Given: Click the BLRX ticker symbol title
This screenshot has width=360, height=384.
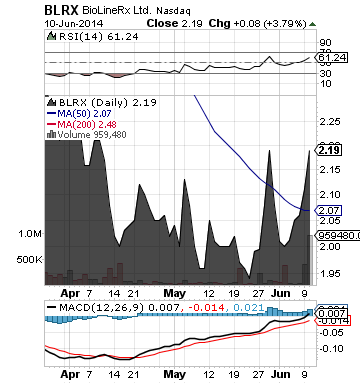Looking at the screenshot, I should (x=61, y=10).
